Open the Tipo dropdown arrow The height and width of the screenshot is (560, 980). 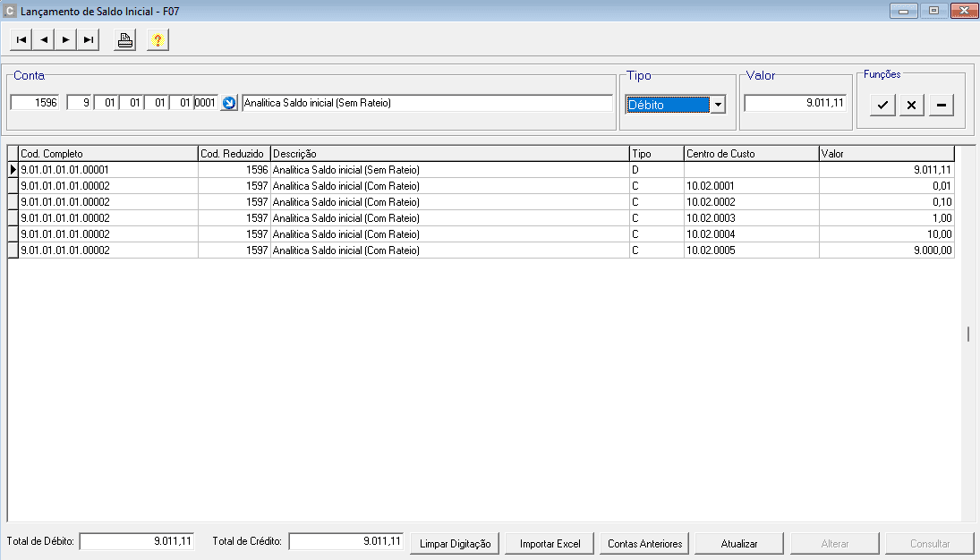718,105
